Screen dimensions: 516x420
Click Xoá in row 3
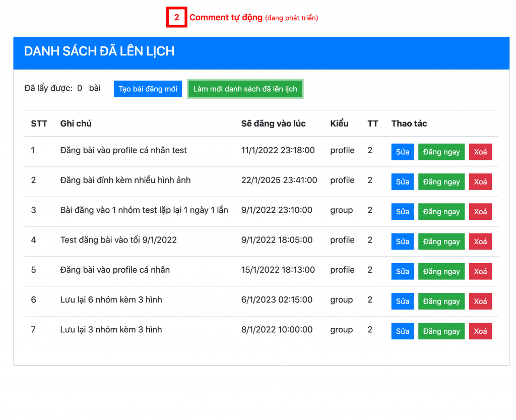click(x=480, y=212)
